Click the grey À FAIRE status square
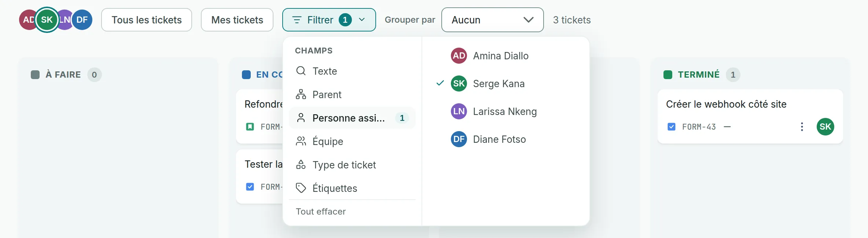 pyautogui.click(x=35, y=75)
